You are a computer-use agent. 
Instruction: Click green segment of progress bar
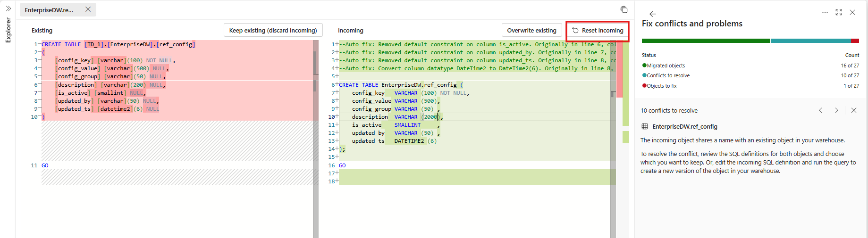[706, 41]
